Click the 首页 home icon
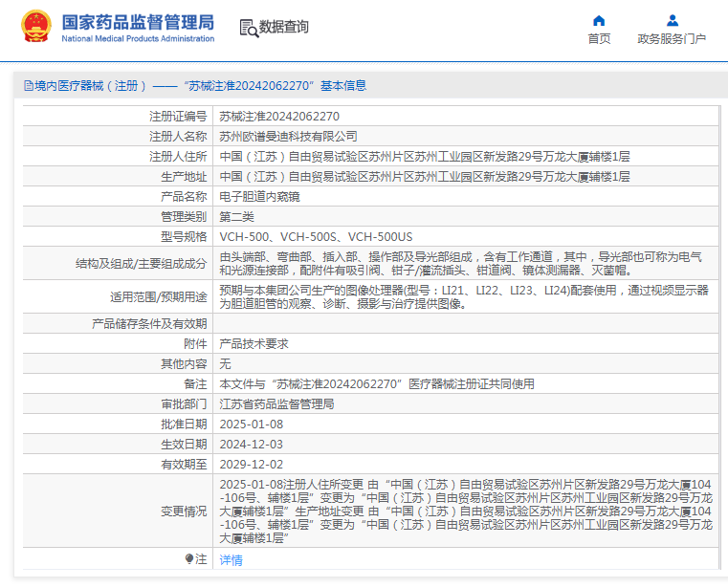Image resolution: width=728 pixels, height=588 pixels. [x=599, y=20]
